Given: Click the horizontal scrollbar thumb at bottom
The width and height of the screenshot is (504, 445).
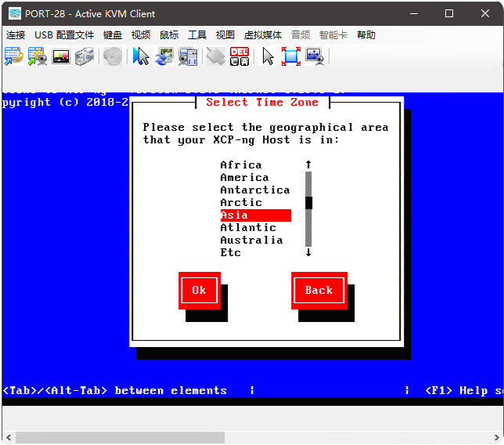Looking at the screenshot, I should (121, 437).
